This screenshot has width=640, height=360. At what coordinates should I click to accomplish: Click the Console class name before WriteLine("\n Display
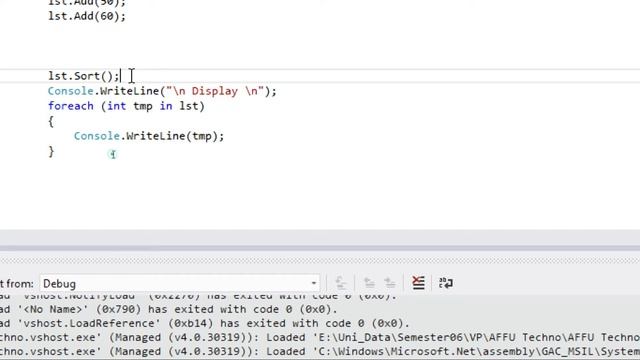pyautogui.click(x=71, y=91)
